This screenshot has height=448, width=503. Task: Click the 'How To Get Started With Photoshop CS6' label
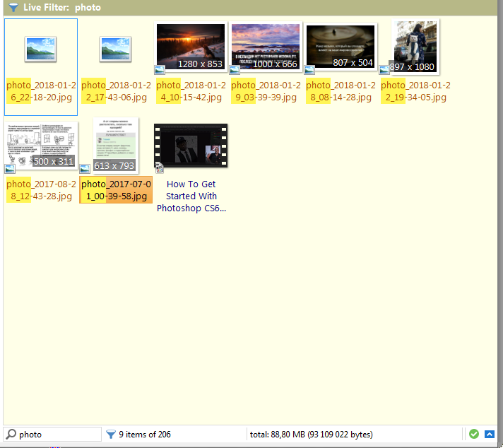(191, 196)
